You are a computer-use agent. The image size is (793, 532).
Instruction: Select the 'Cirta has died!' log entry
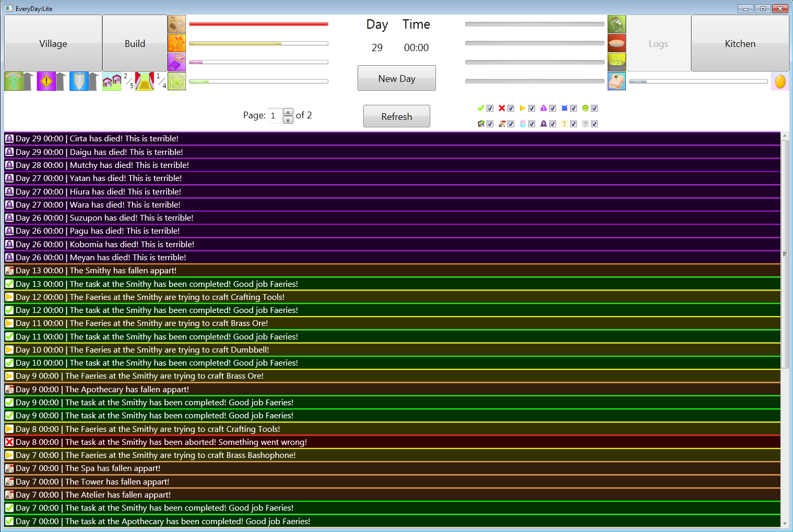point(393,139)
